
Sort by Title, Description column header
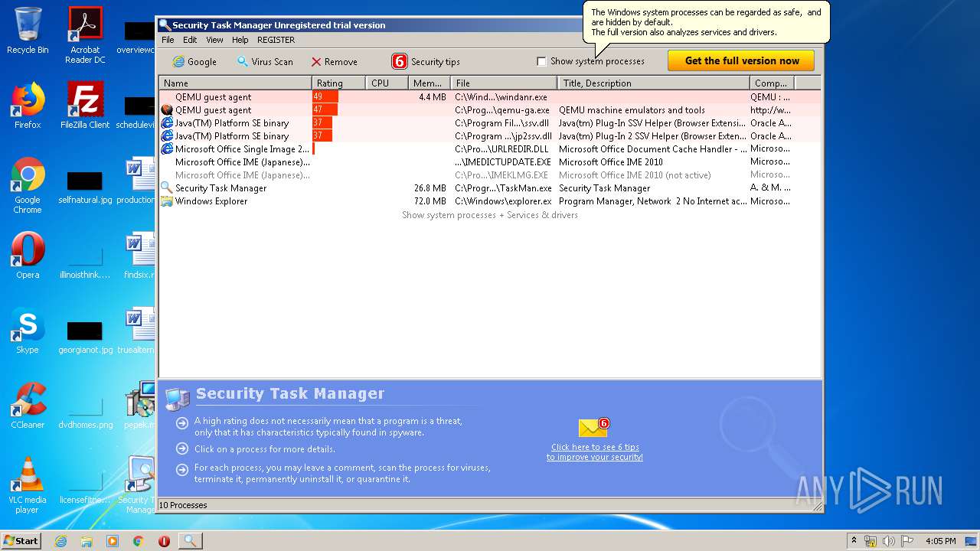(x=653, y=83)
